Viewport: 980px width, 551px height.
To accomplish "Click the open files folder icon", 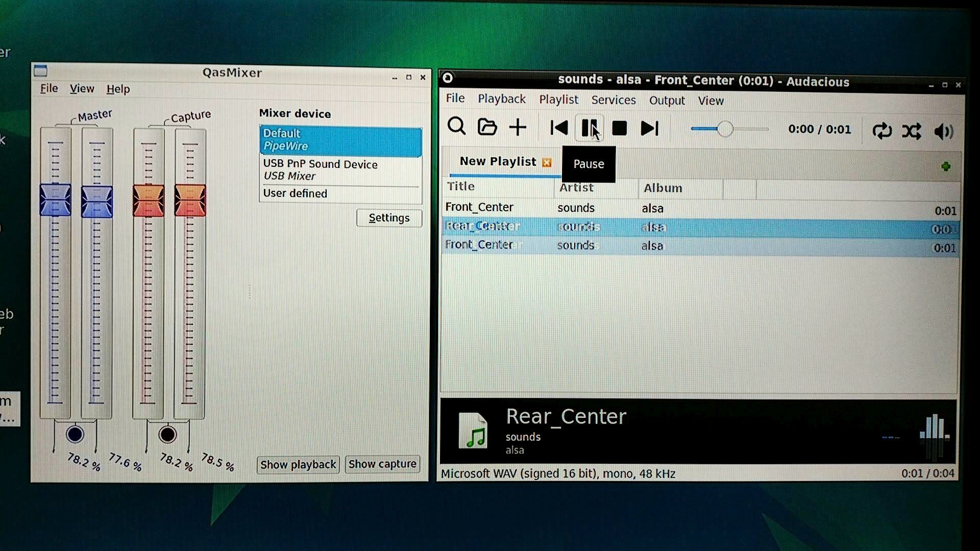I will click(487, 127).
